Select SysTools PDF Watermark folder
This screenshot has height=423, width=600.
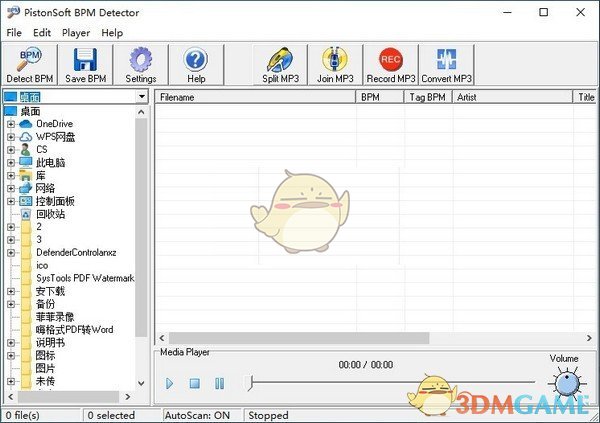point(85,278)
